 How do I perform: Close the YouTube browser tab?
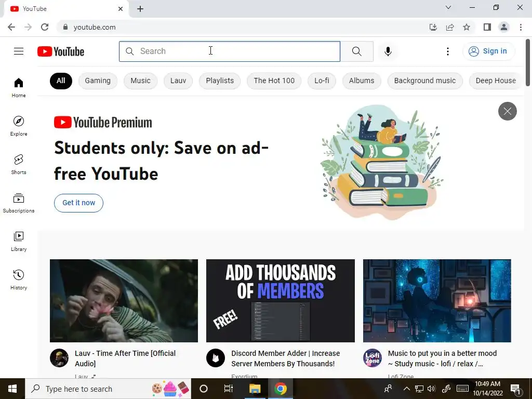pos(121,9)
